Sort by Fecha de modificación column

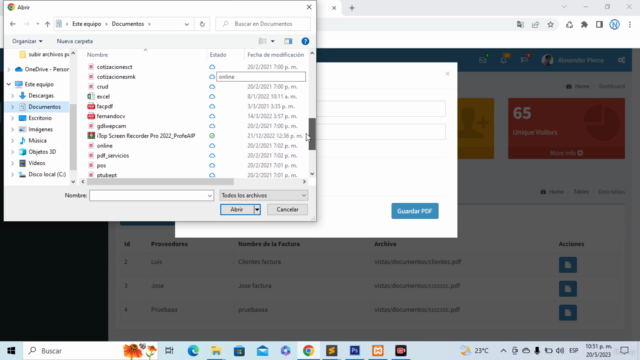click(276, 55)
